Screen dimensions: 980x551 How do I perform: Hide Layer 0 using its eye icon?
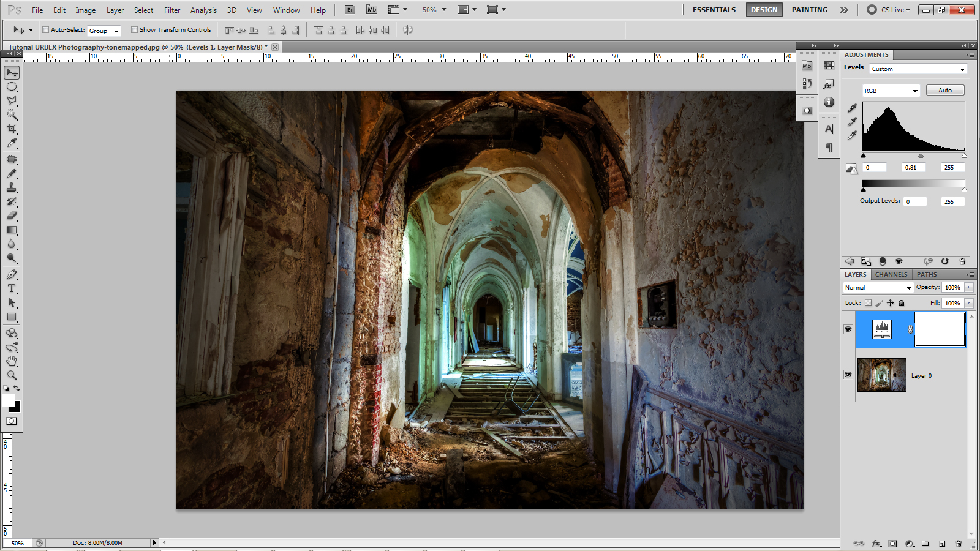point(848,375)
